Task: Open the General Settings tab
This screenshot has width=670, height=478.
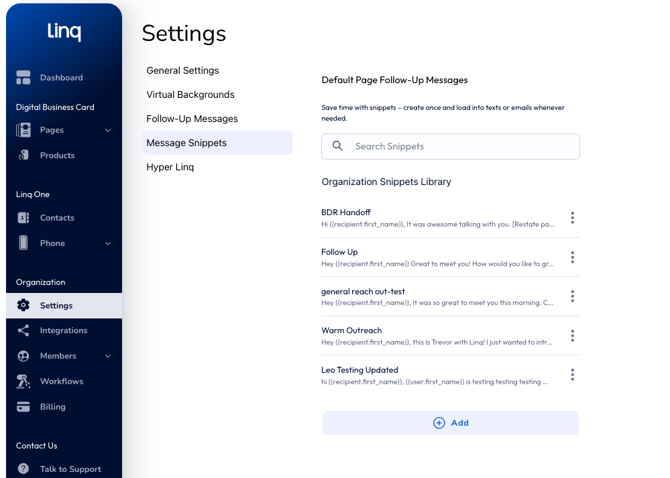Action: click(x=183, y=71)
